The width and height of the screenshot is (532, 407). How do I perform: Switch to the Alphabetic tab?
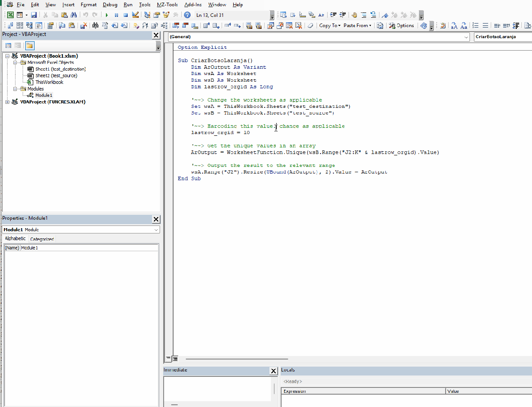[16, 238]
